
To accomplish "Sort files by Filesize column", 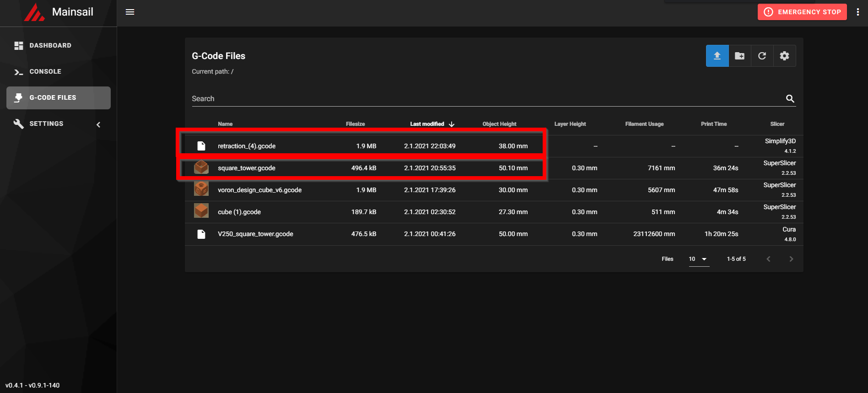I will pyautogui.click(x=355, y=124).
